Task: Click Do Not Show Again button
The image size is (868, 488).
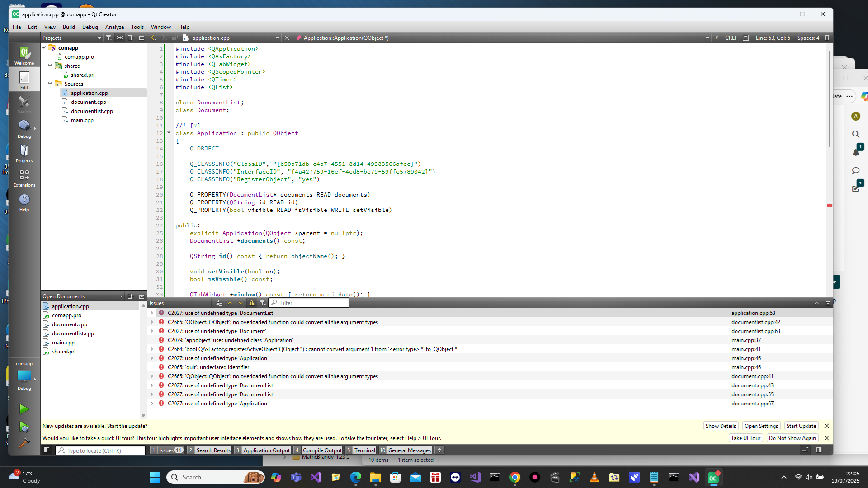Action: [x=792, y=438]
